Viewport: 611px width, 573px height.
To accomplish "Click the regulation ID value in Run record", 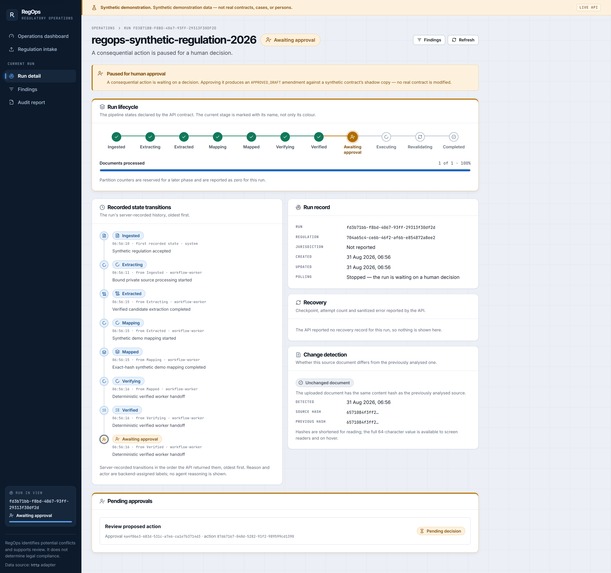I will point(390,237).
